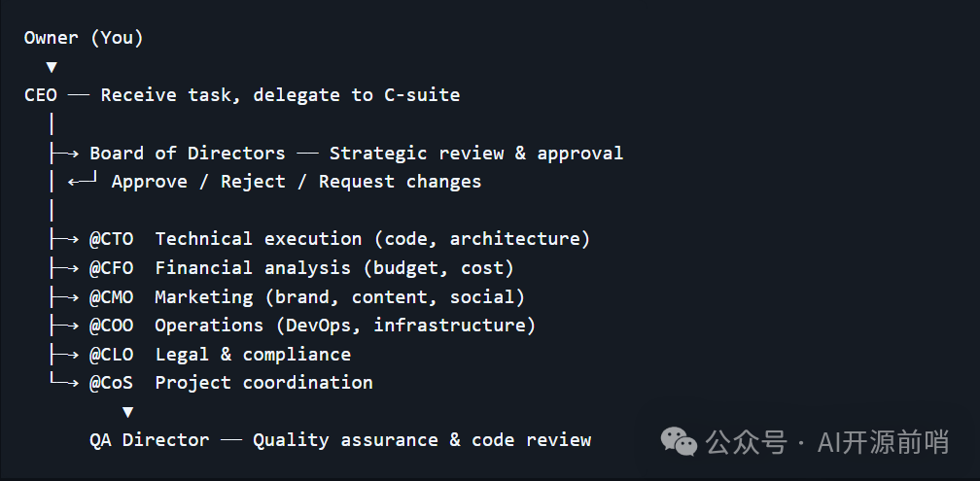Screen dimensions: 980x481
Task: Click the down triangle above QA Director
Action: click(x=128, y=412)
